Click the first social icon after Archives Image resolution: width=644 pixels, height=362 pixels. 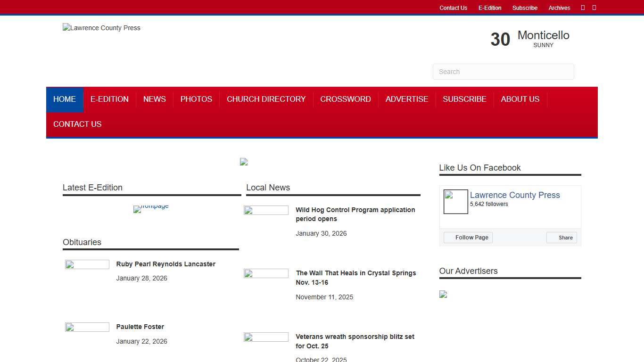click(x=583, y=8)
